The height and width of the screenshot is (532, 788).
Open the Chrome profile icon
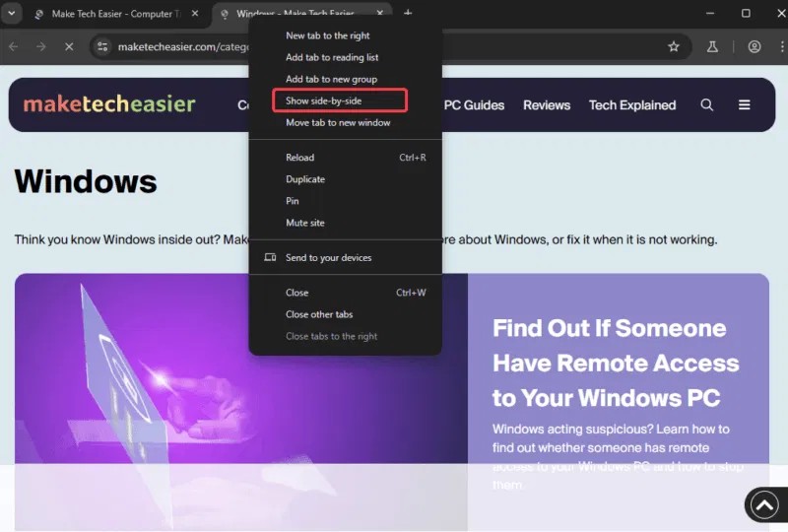pos(755,46)
